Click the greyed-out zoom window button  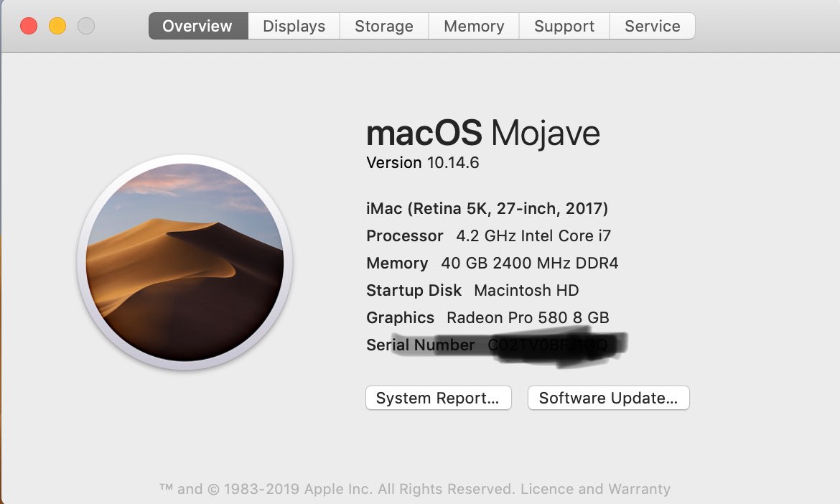(x=86, y=26)
